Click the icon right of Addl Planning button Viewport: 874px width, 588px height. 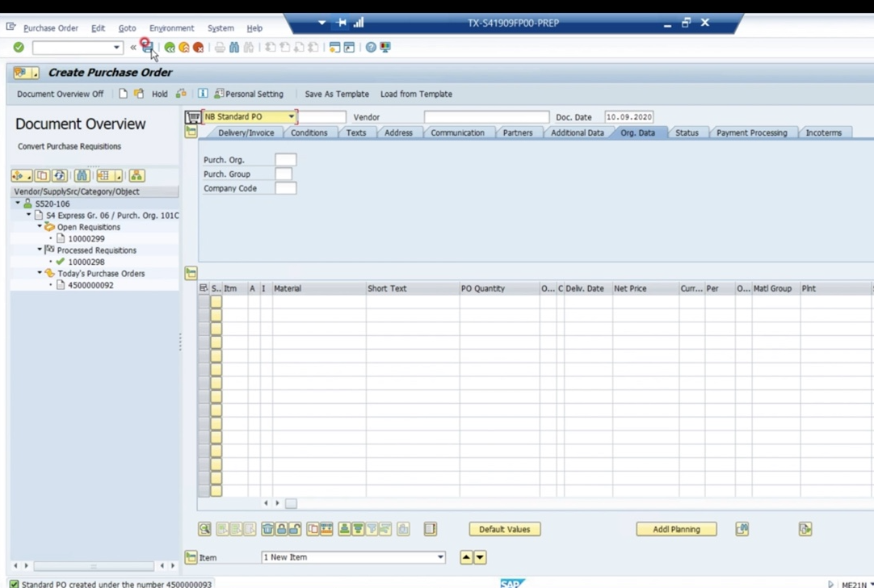(x=742, y=529)
